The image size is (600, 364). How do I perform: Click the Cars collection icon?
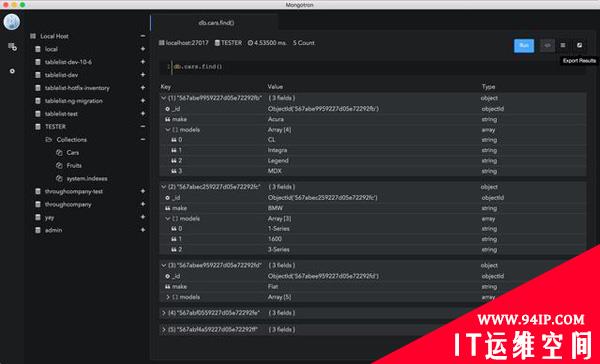pyautogui.click(x=59, y=152)
